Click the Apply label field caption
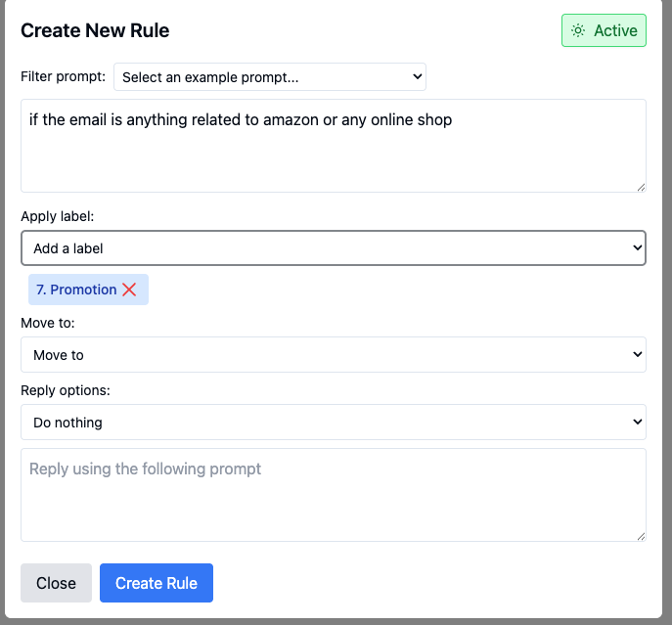This screenshot has height=625, width=672. pyautogui.click(x=58, y=216)
